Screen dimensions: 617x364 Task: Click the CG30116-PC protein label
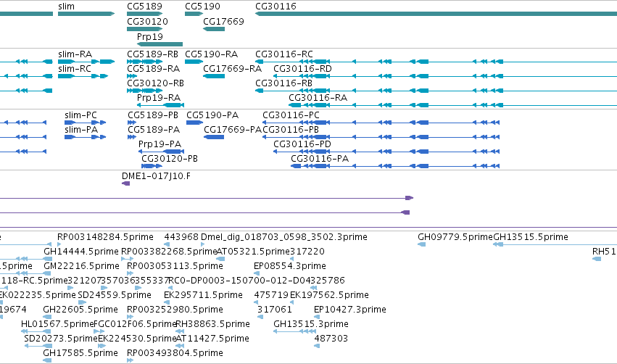(x=291, y=115)
